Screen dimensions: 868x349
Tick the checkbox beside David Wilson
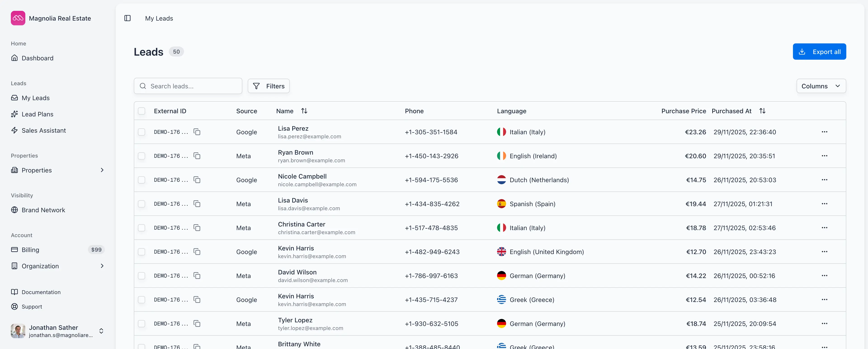(x=142, y=276)
